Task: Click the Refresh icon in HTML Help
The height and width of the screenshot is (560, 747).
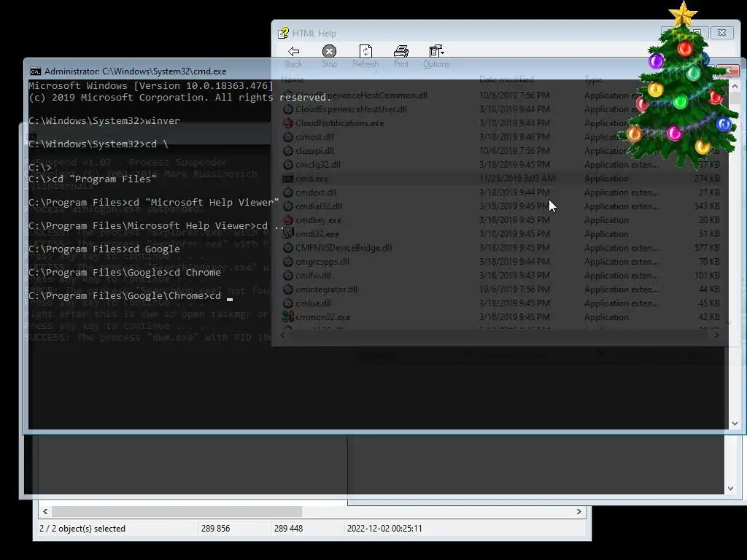Action: click(365, 51)
